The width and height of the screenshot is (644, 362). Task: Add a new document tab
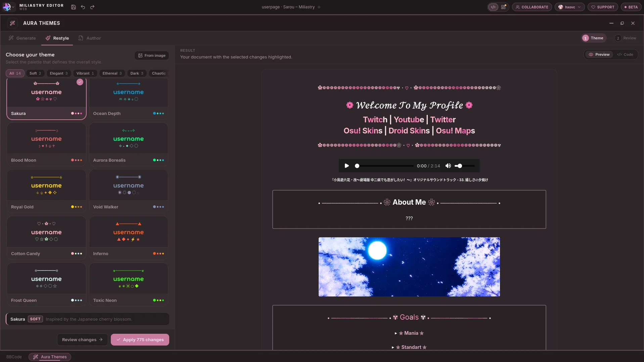(x=319, y=7)
